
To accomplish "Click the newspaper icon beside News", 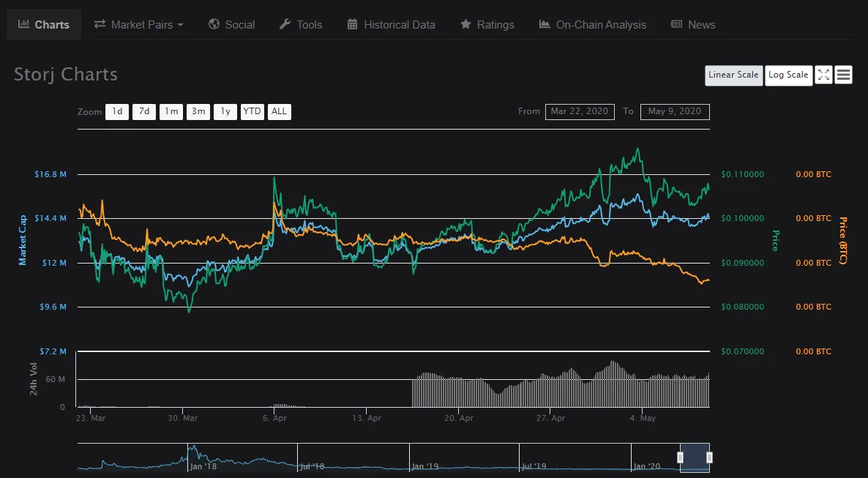I will tap(677, 24).
